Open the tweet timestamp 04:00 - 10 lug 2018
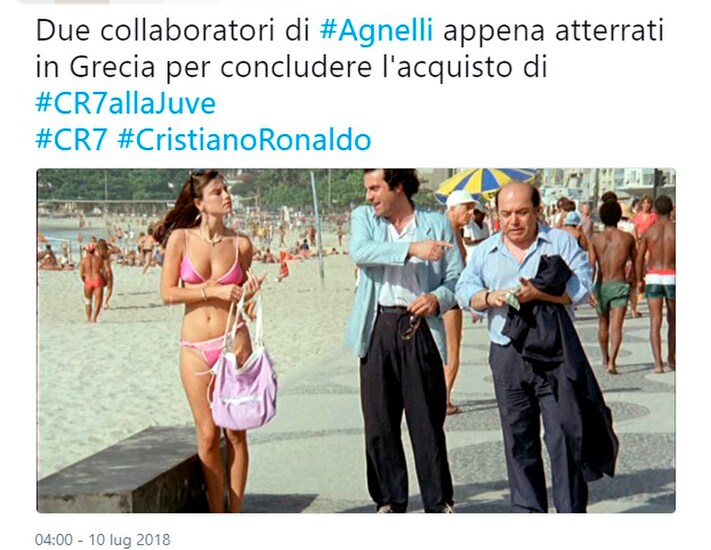 (103, 540)
